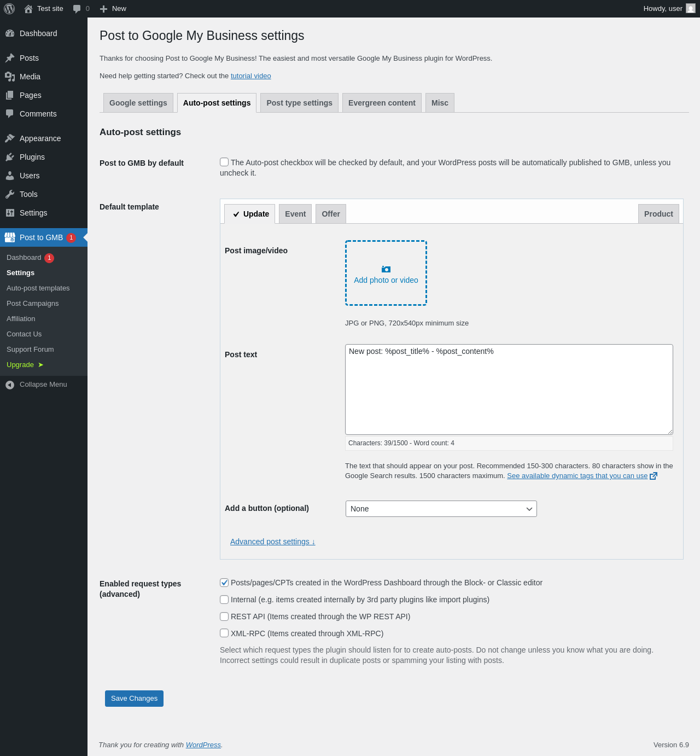Click the Tools wrench icon
Viewport: 700px width, 756px height.
[10, 194]
